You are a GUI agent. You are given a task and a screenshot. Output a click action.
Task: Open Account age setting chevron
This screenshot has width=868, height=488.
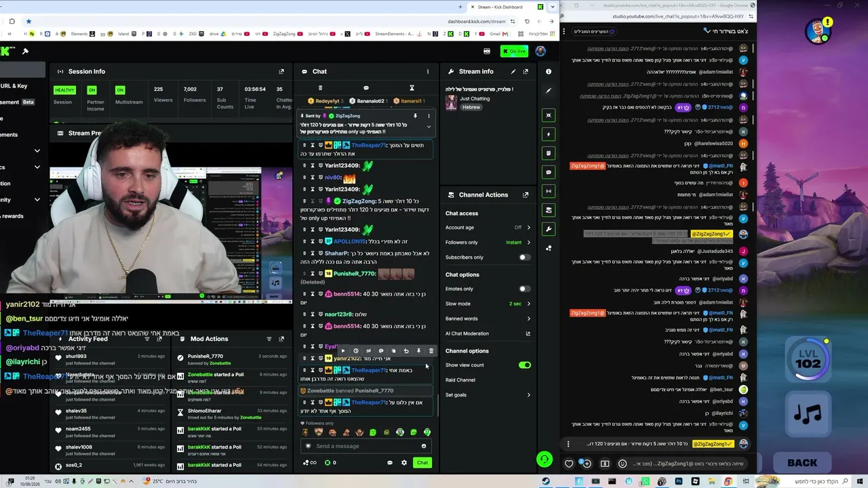point(529,228)
